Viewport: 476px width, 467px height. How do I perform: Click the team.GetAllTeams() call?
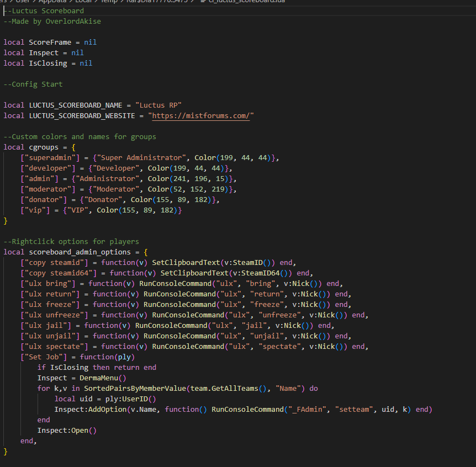coord(228,389)
